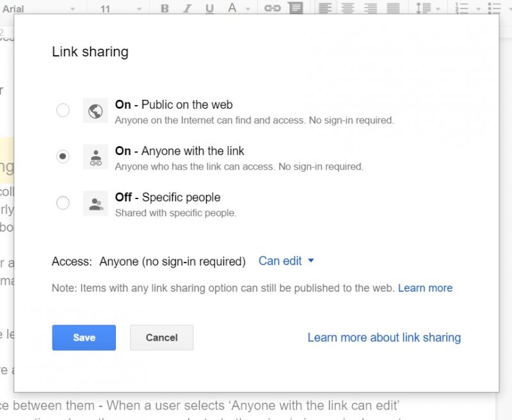The width and height of the screenshot is (512, 420).
Task: Select the 'Off - Specific people' radio button
Action: click(x=63, y=203)
